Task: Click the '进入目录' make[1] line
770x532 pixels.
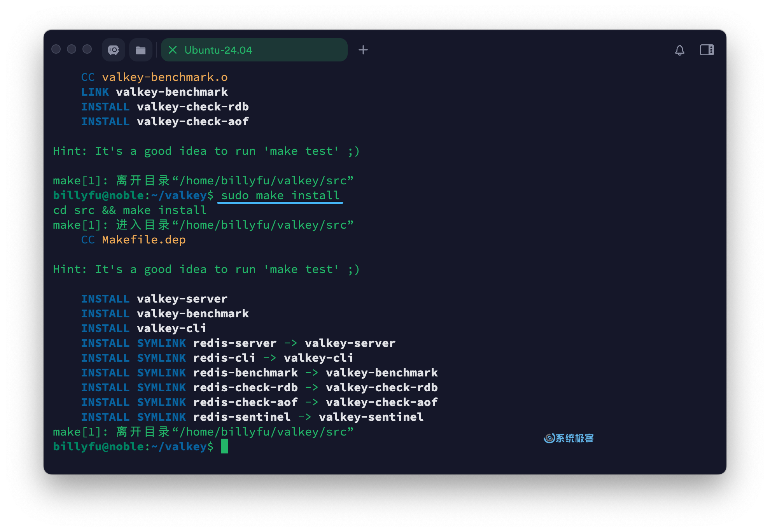Action: 203,225
